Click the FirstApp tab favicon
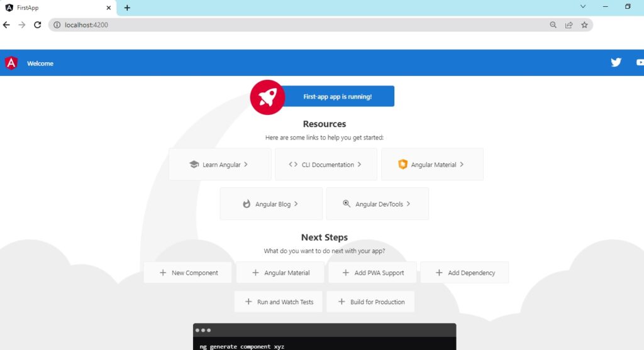 pos(9,8)
